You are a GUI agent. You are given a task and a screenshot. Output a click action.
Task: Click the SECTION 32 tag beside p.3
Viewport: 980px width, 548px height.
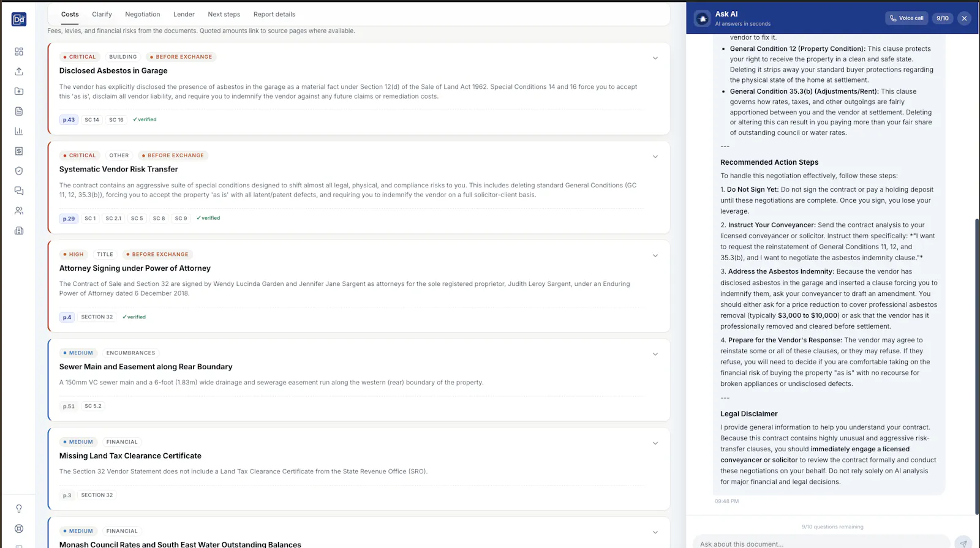[x=97, y=495]
